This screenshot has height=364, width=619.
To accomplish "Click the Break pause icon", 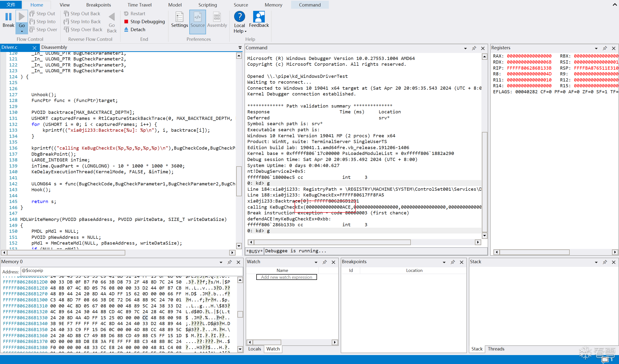I will coord(8,17).
